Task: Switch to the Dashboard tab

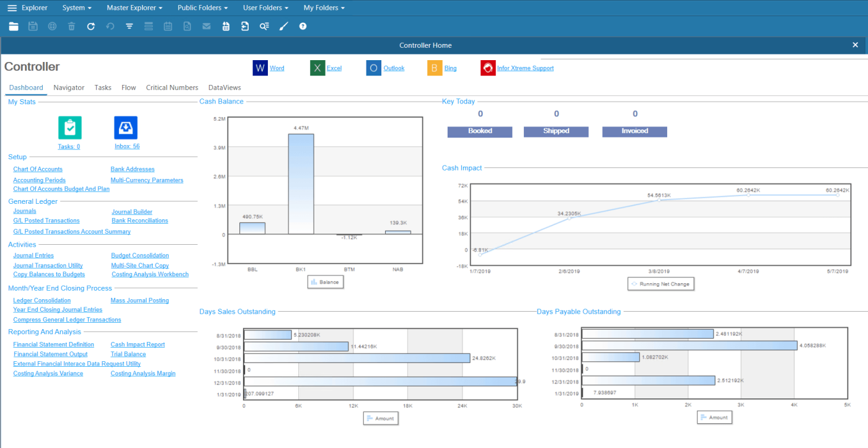Action: pyautogui.click(x=26, y=87)
